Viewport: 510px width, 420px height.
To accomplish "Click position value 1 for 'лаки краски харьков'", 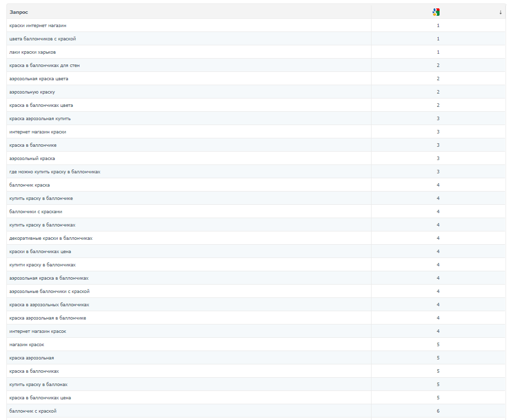I will pyautogui.click(x=438, y=52).
